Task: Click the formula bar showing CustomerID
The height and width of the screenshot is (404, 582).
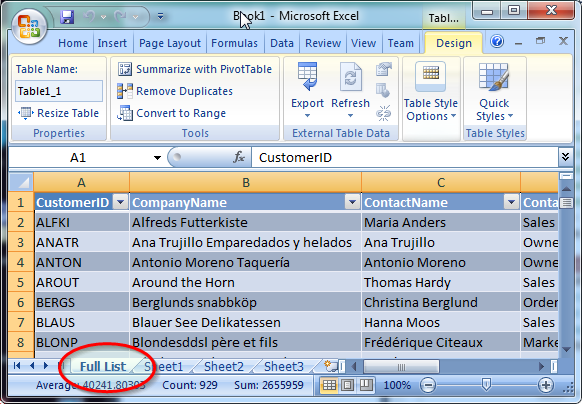Action: coord(405,158)
